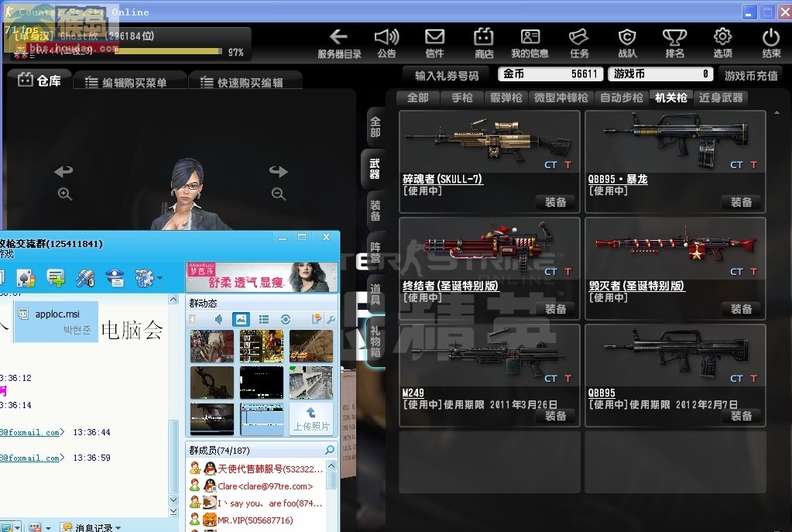Click the foxmail.com link at 13:36:44

point(31,432)
